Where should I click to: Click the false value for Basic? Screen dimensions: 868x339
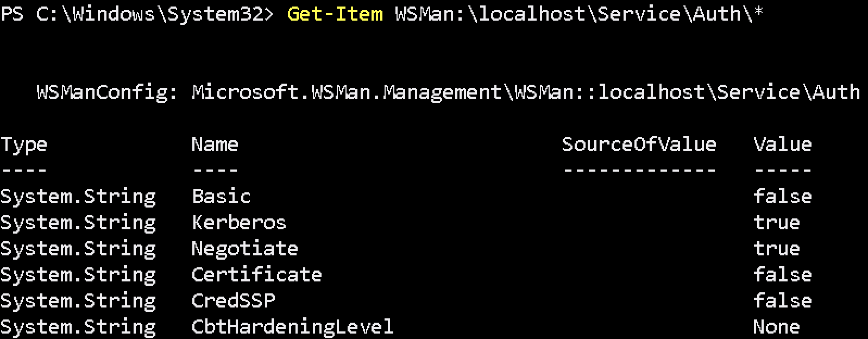[782, 196]
